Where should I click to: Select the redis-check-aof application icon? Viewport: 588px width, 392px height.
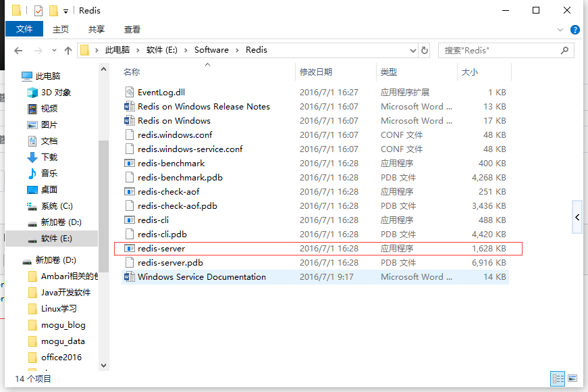tap(130, 191)
